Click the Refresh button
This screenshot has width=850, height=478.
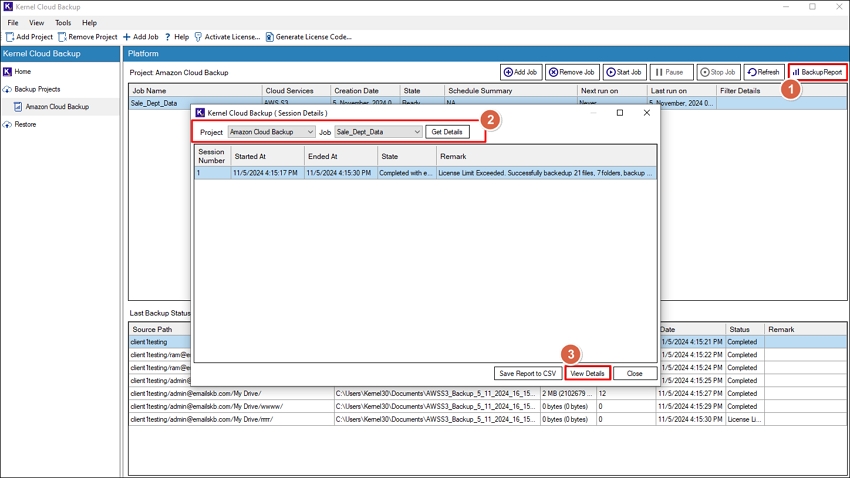point(764,72)
